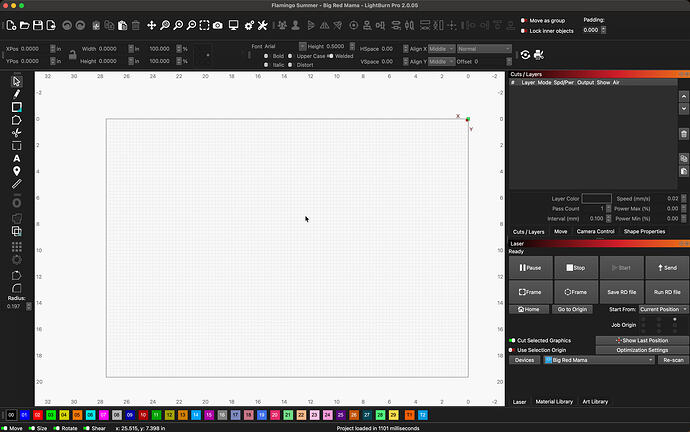Viewport: 690px width, 432px height.
Task: Paste from clipboard using the toolbar icon
Action: pyautogui.click(x=122, y=26)
